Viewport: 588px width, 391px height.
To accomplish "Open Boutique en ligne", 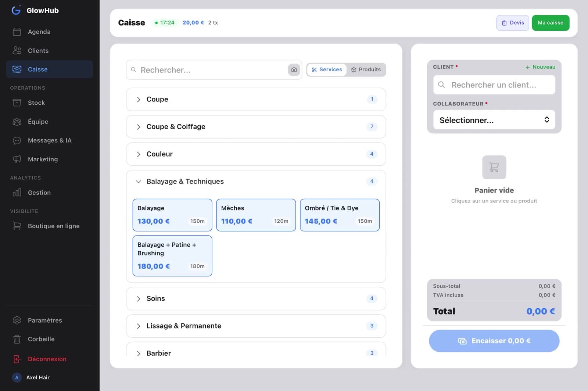I will pos(50,226).
